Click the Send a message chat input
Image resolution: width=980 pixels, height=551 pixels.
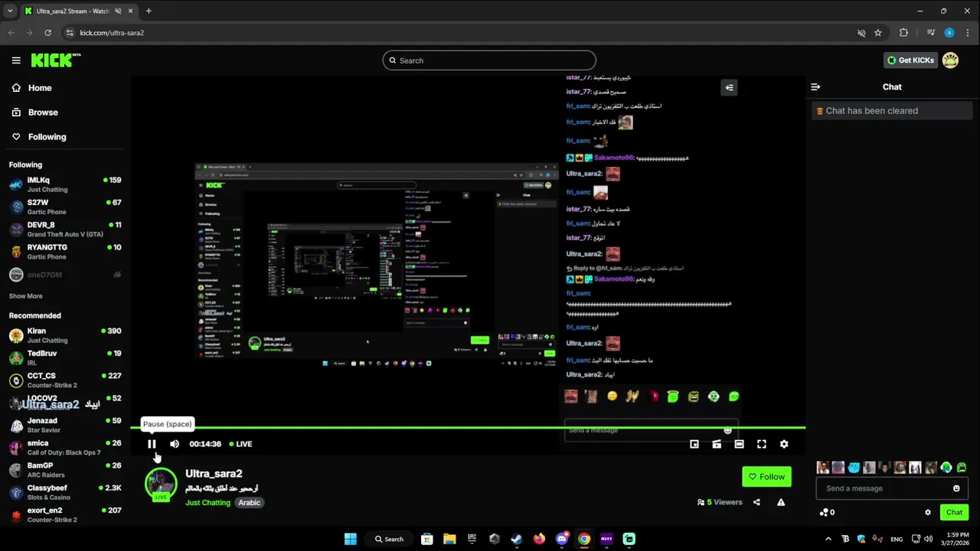pos(892,488)
